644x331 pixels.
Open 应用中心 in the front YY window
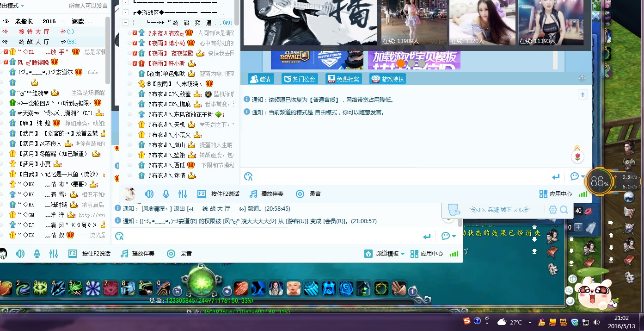tap(555, 194)
